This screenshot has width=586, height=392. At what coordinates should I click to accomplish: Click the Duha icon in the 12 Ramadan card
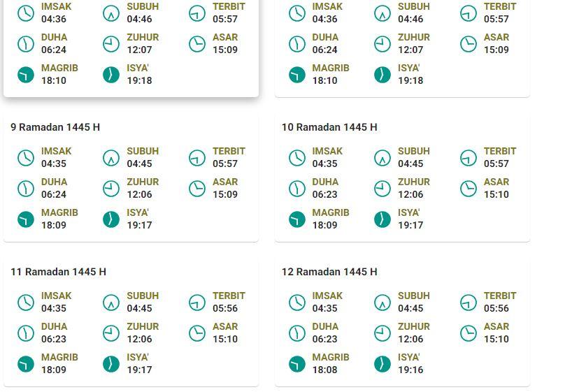(297, 333)
